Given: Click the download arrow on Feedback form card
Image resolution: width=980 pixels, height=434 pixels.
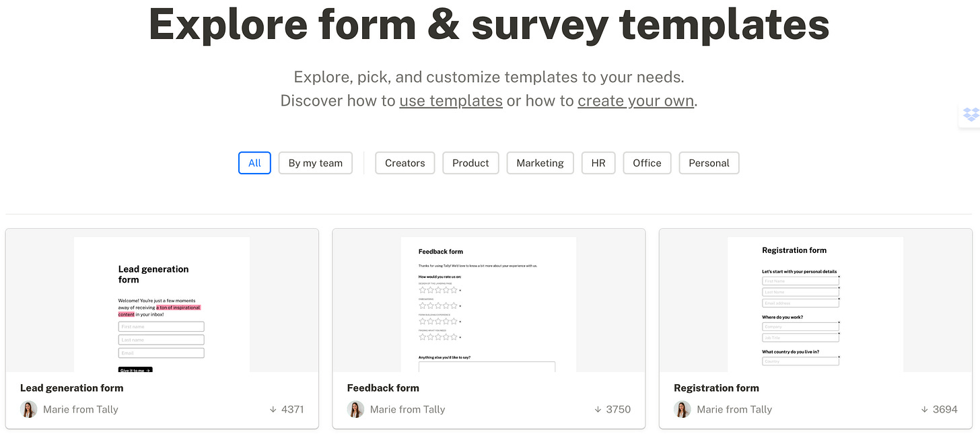Looking at the screenshot, I should pos(598,408).
